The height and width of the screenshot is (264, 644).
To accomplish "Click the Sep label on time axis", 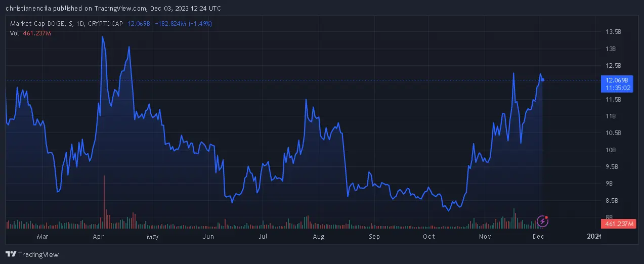I will pyautogui.click(x=374, y=236).
